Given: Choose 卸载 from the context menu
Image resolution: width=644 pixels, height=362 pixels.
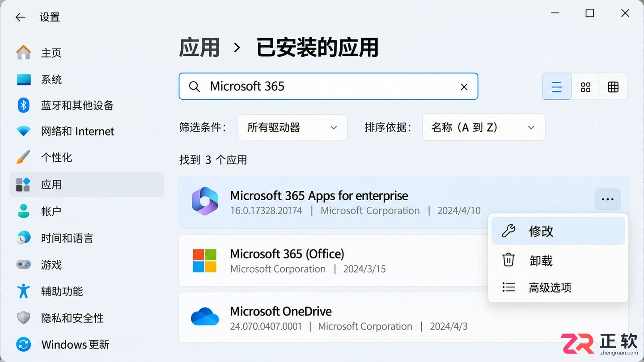Looking at the screenshot, I should 558,261.
